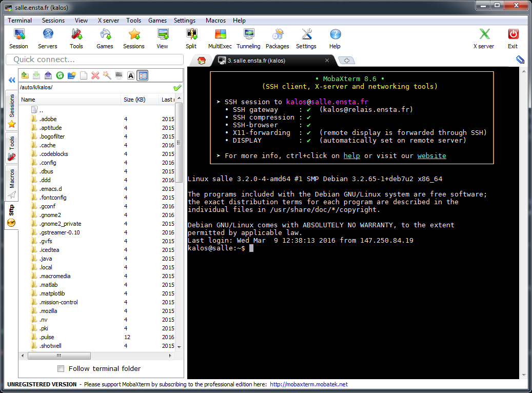532x393 pixels.
Task: Open terminal in current folder icon
Action: tap(119, 75)
